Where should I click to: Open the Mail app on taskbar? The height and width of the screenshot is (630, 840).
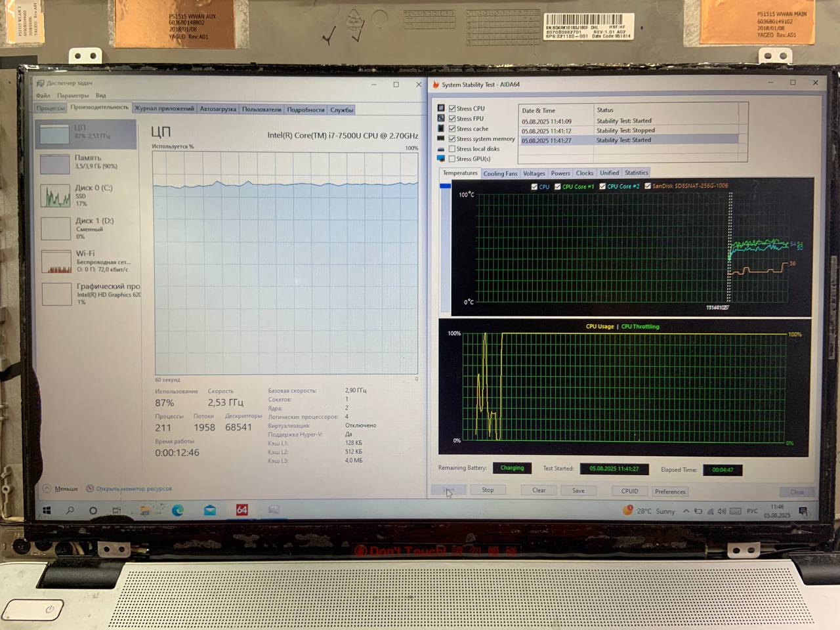click(x=210, y=511)
